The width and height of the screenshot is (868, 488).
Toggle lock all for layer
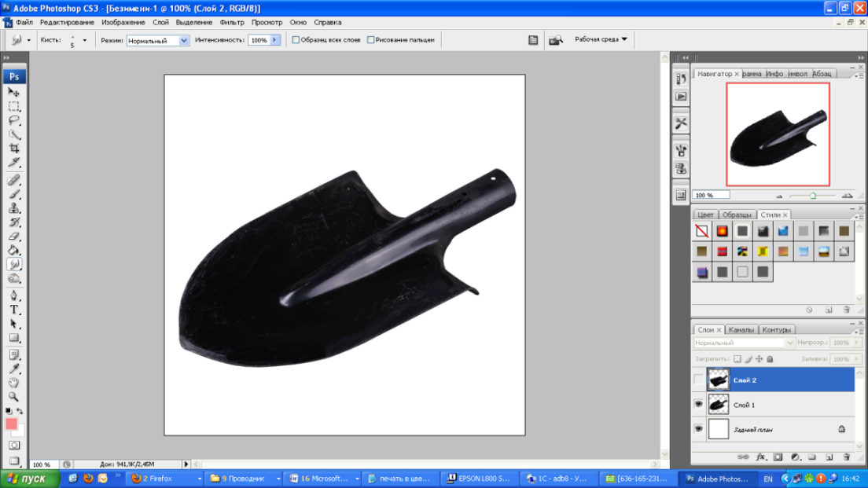pyautogui.click(x=770, y=359)
